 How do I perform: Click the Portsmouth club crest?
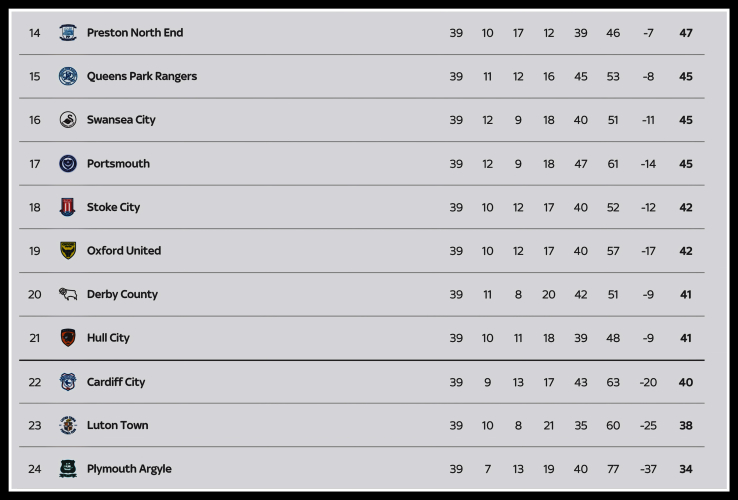tap(68, 164)
